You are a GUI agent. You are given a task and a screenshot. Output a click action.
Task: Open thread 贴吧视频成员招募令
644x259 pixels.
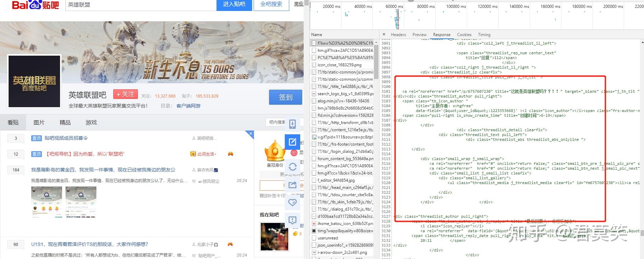click(66, 138)
